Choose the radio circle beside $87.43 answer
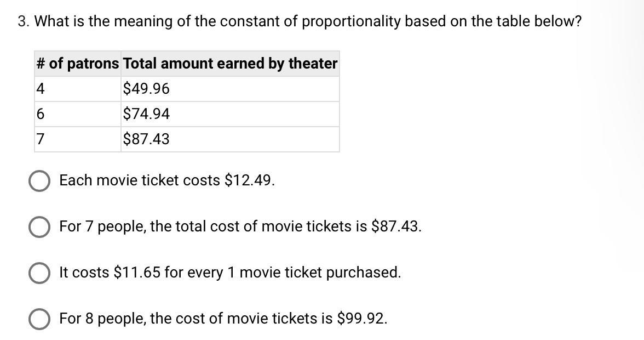This screenshot has height=340, width=644. click(x=39, y=227)
